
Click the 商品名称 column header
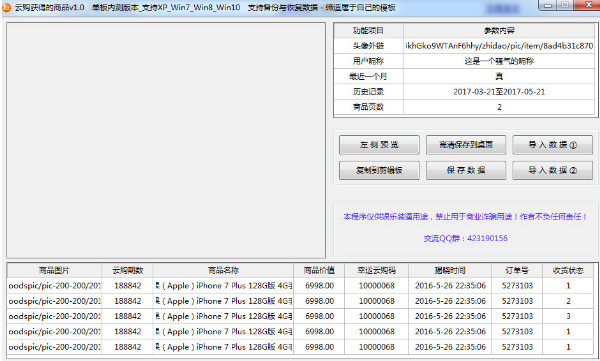click(223, 271)
